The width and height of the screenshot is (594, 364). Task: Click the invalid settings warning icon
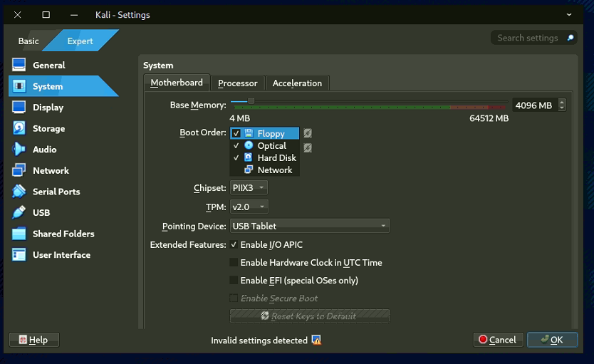click(317, 340)
